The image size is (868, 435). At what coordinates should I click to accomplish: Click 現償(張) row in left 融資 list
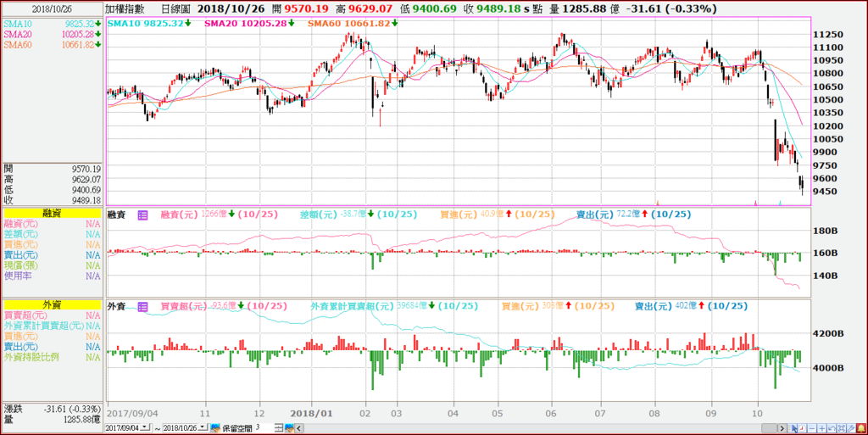52,265
